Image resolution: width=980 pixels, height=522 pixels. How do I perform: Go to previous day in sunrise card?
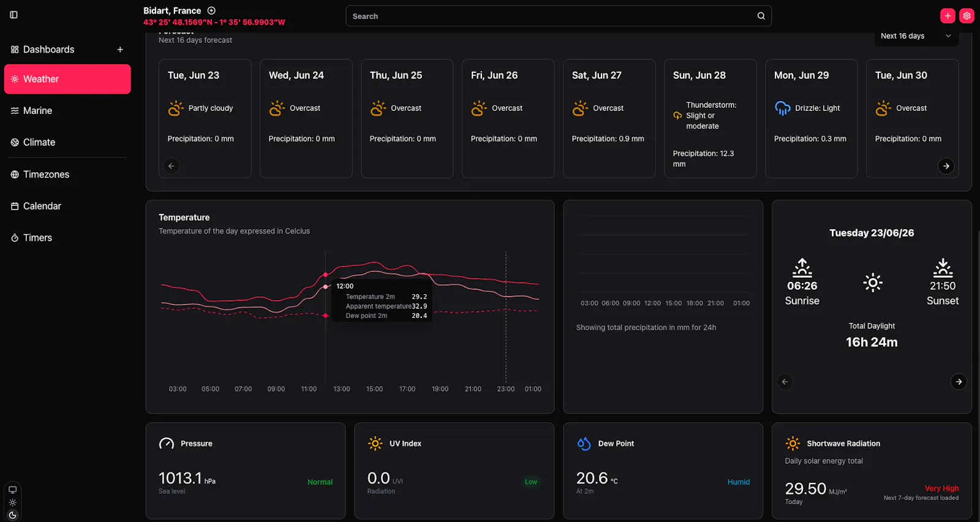[x=785, y=382]
